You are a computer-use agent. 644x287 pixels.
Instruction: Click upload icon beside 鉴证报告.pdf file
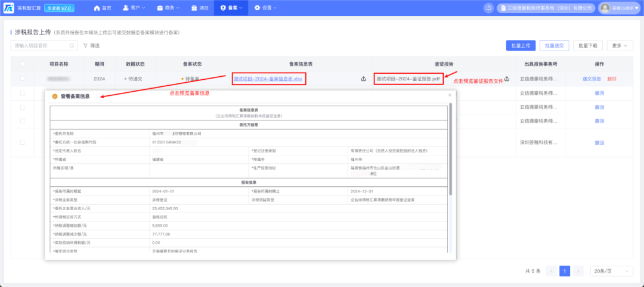click(x=507, y=79)
